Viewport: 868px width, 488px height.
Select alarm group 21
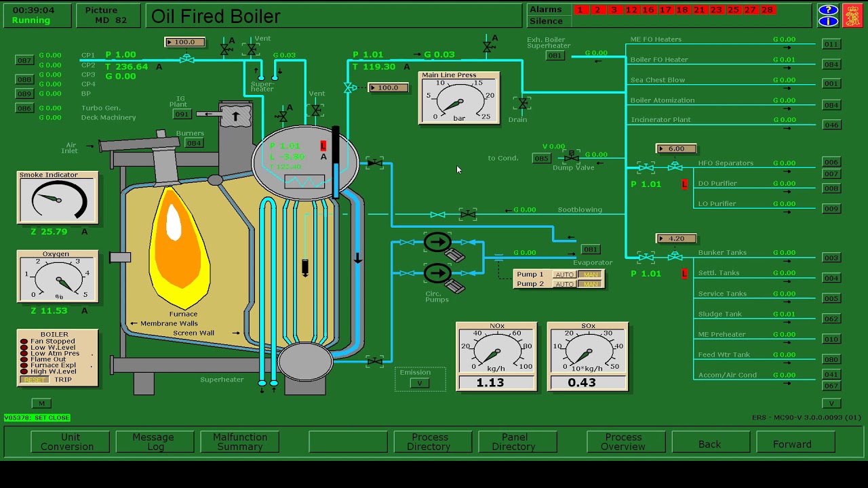point(700,9)
